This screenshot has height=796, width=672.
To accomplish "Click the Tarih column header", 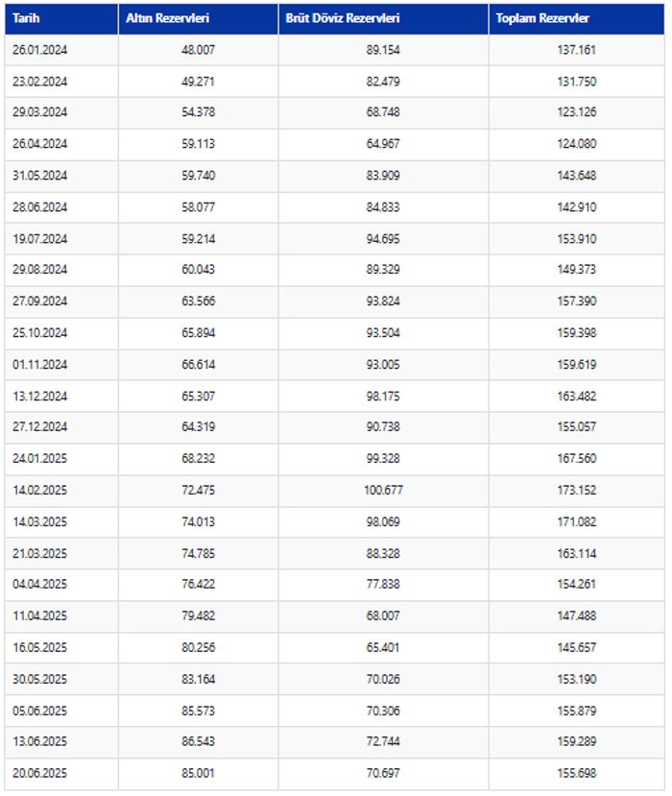I will (61, 19).
